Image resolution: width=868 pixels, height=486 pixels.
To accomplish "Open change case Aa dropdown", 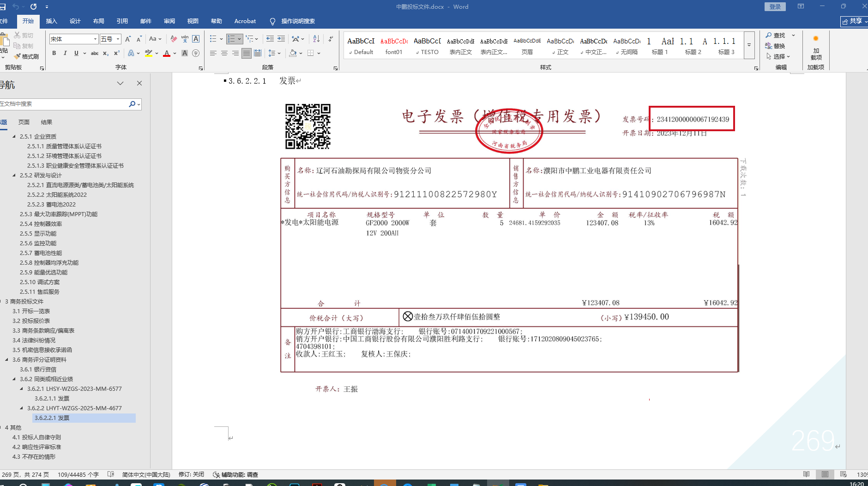I will 155,39.
